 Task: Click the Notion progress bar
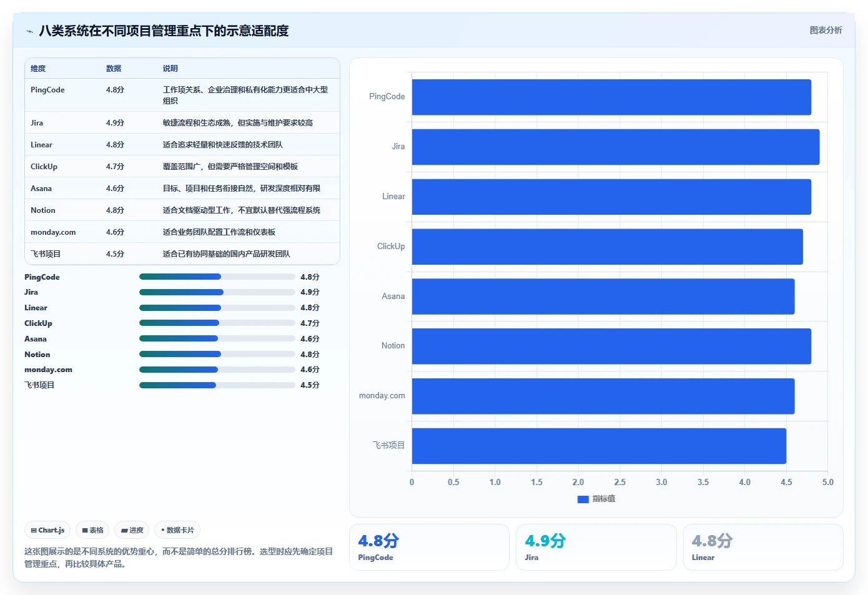(217, 354)
